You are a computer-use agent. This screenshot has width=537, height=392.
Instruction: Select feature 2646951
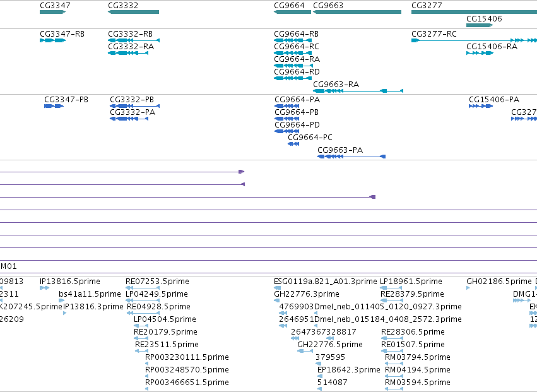click(x=283, y=326)
